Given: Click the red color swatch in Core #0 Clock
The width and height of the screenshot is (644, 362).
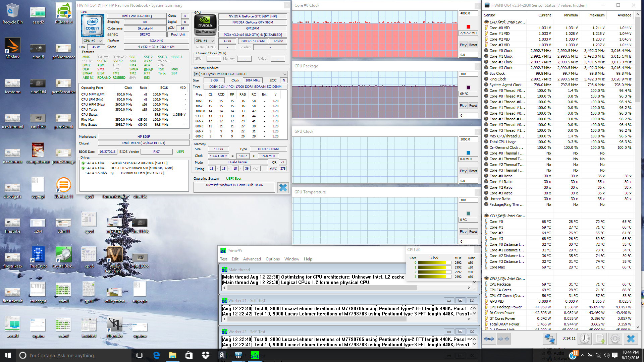Looking at the screenshot, I should point(469,27).
